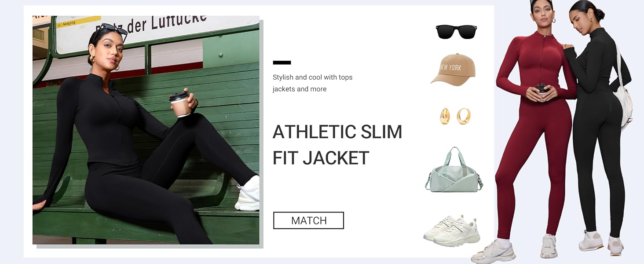Image resolution: width=644 pixels, height=264 pixels.
Task: Click the ATHLETIC SLIM FIT JACKET heading
Action: tap(337, 145)
